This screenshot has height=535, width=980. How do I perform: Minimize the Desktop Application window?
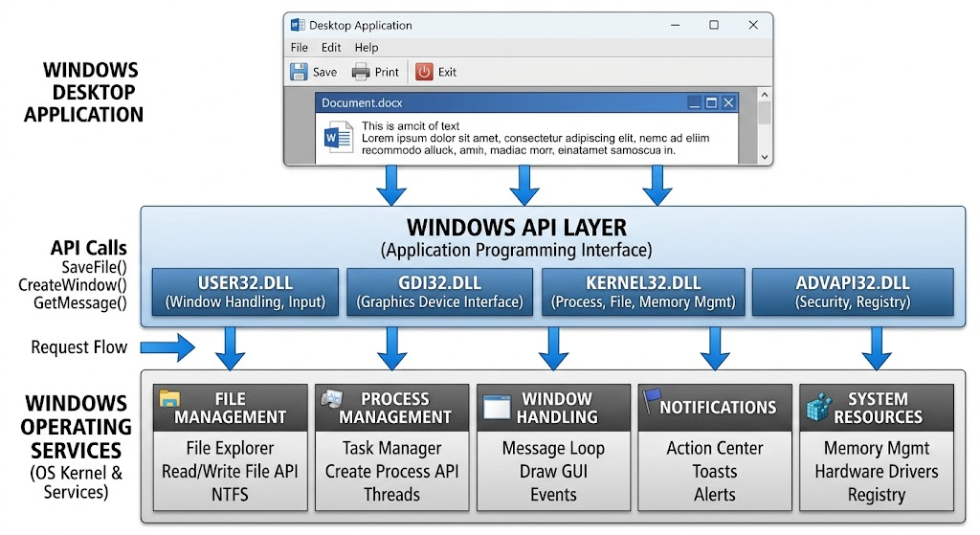[675, 25]
